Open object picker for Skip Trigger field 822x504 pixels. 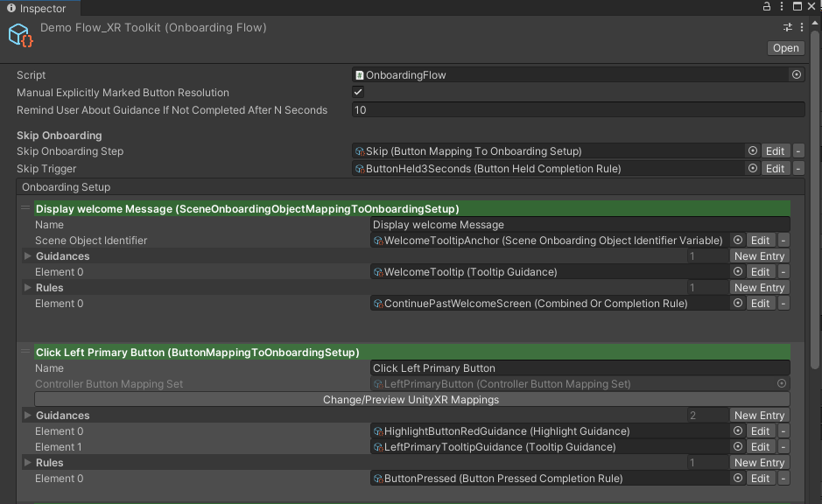pyautogui.click(x=753, y=169)
